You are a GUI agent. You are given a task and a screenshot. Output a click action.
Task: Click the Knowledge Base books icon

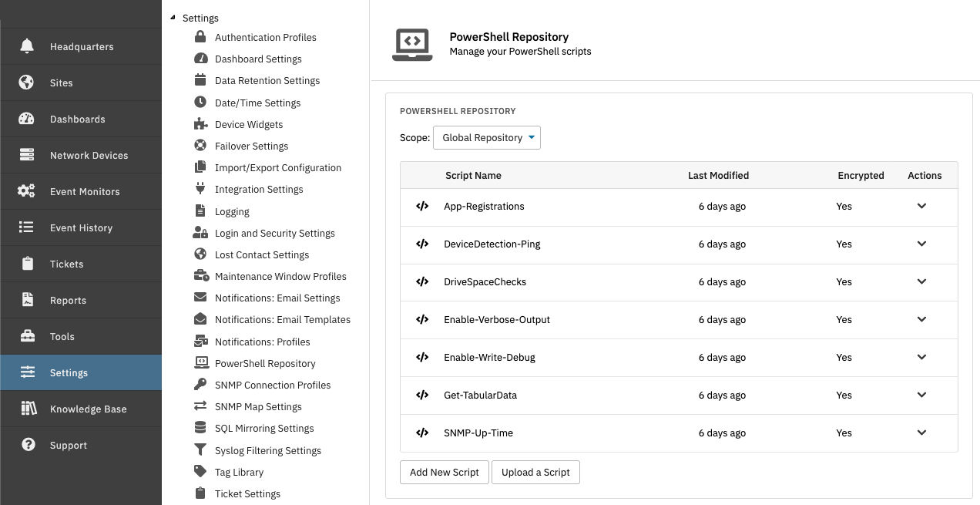tap(29, 409)
